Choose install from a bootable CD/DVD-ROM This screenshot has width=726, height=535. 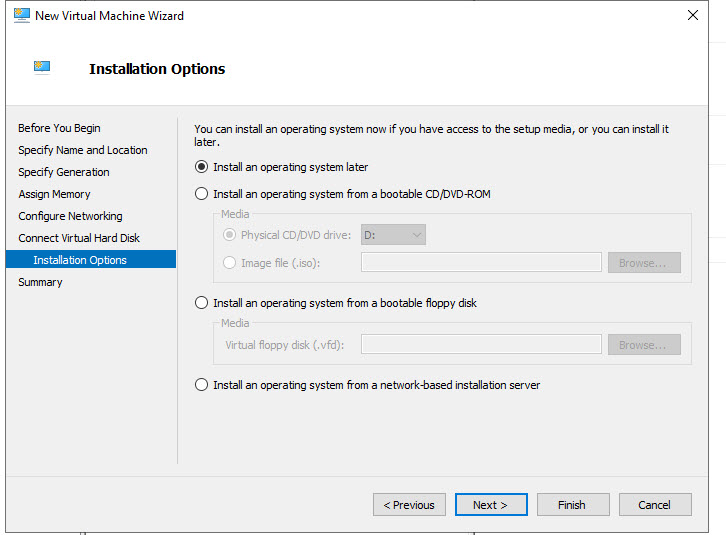coord(202,194)
